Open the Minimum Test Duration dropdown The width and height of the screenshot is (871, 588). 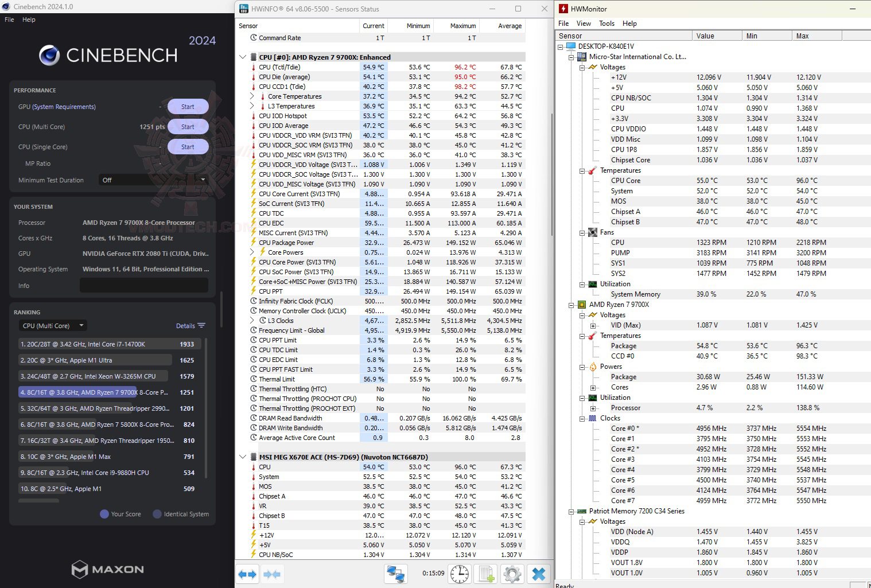153,180
